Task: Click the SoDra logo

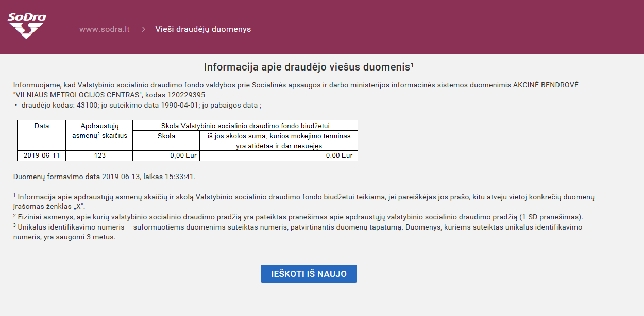Action: click(x=27, y=26)
